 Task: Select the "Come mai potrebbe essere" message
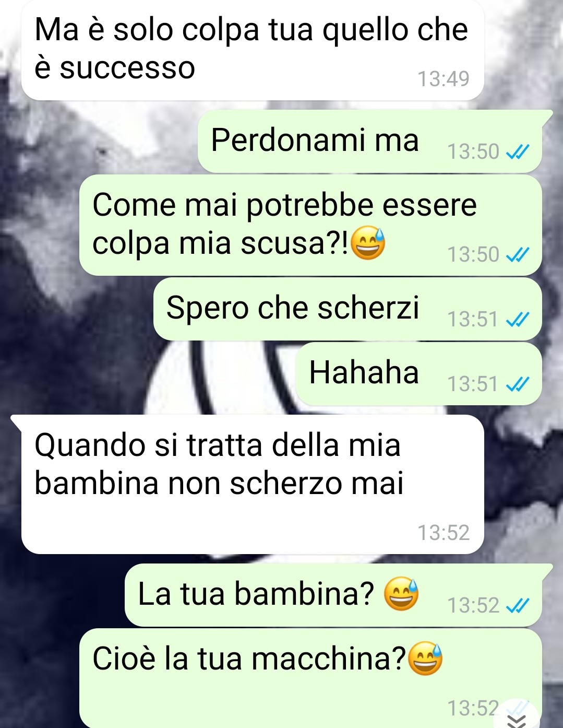coord(310,225)
